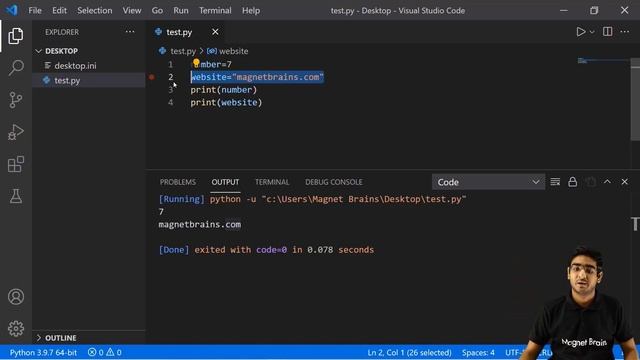The image size is (640, 360).
Task: Click test.py in the breadcrumb
Action: point(183,51)
